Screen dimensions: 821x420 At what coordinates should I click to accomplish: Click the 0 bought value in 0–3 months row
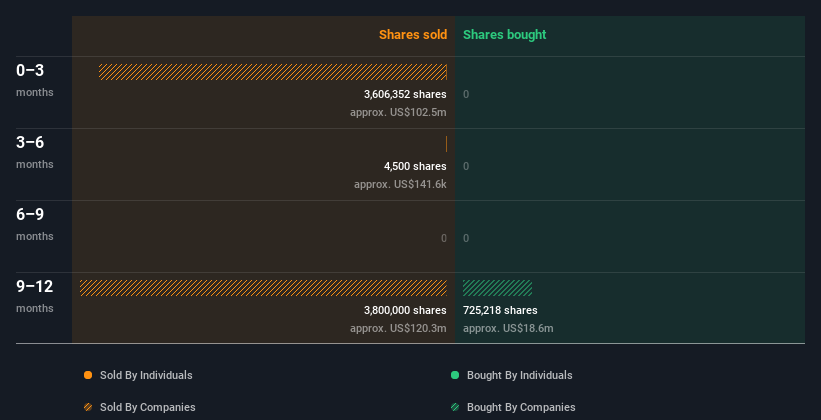point(466,94)
